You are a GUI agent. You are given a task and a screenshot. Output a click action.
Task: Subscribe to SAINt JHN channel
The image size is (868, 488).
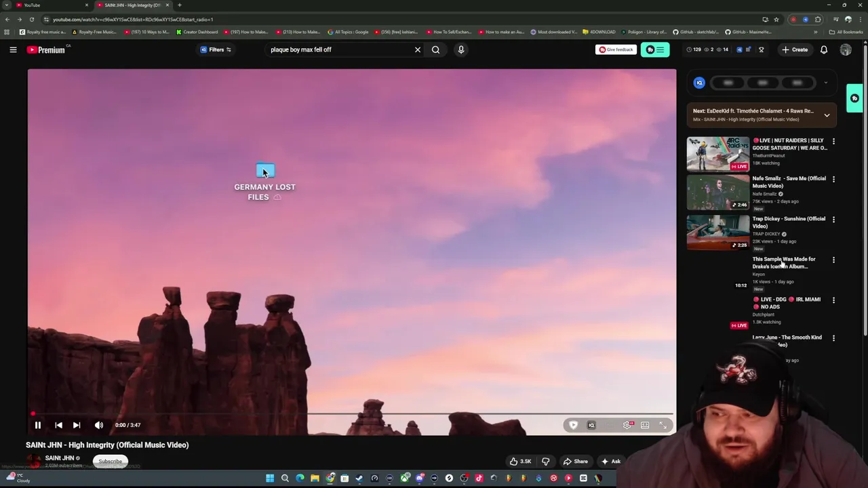point(110,462)
